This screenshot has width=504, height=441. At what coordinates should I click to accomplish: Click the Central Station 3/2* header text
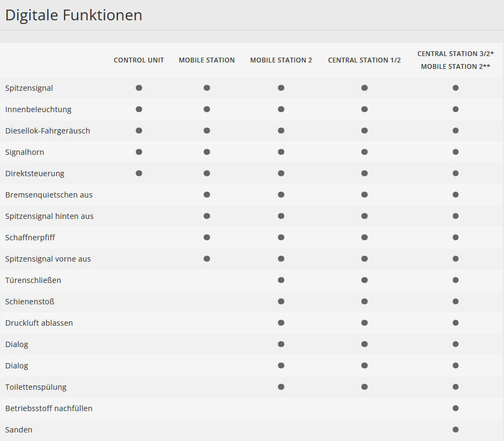(455, 54)
